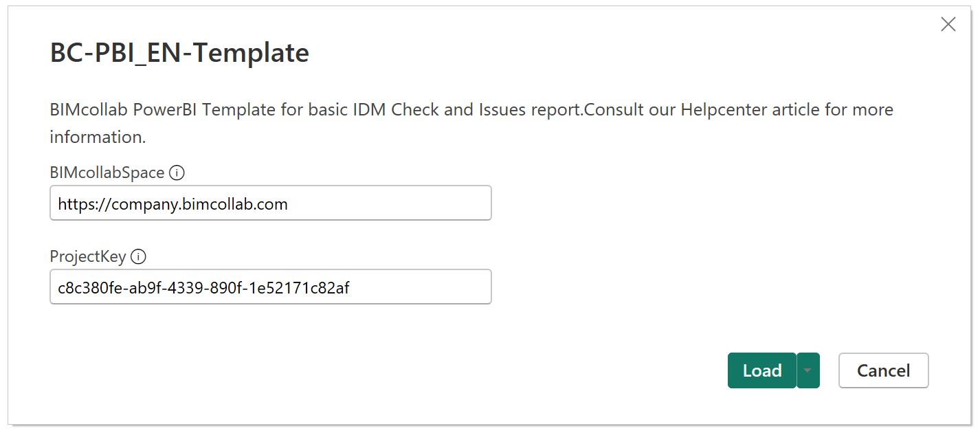Click the ProjectKey field label
The height and width of the screenshot is (433, 980).
point(88,257)
